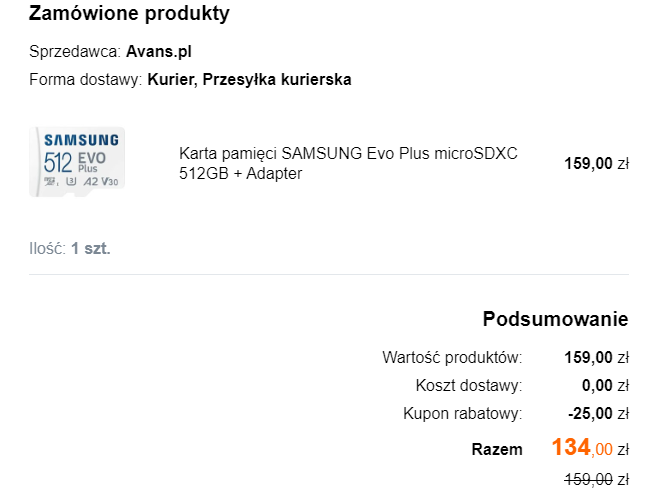Image resolution: width=661 pixels, height=501 pixels.
Task: Click the Kupon rabatowy label
Action: coord(462,413)
